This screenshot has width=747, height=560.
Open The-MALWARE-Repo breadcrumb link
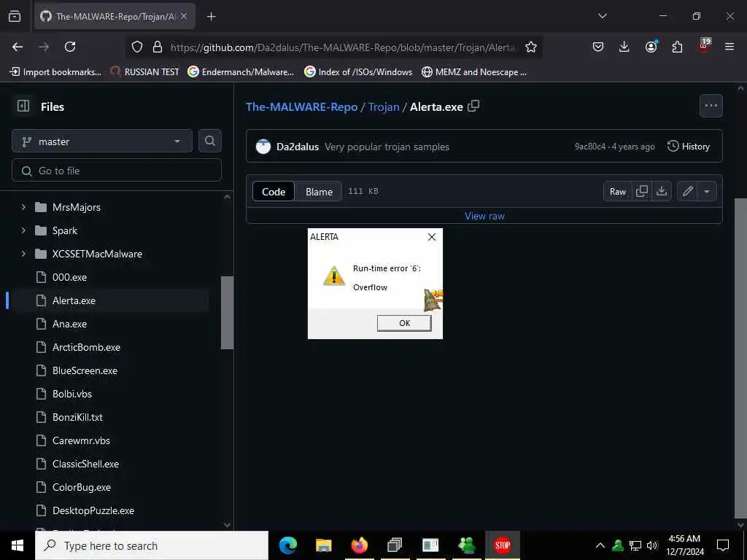[301, 106]
